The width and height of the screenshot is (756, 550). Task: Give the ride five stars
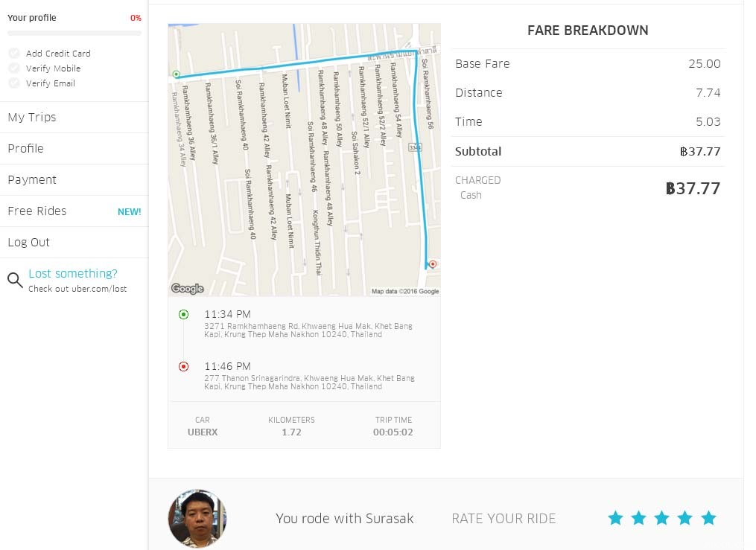pos(708,518)
